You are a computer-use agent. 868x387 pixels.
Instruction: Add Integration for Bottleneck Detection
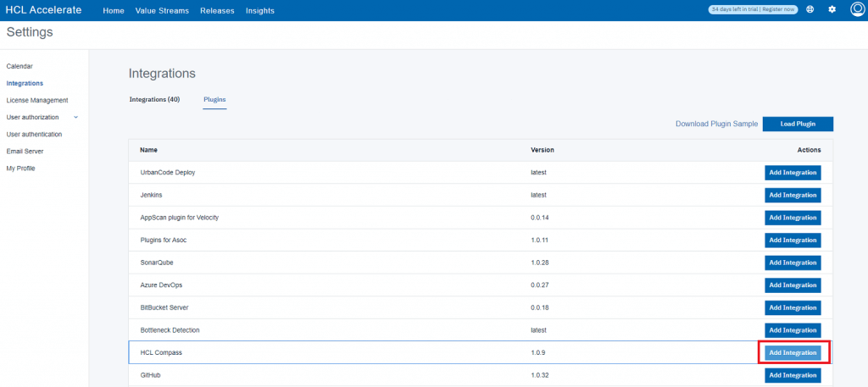click(x=793, y=330)
